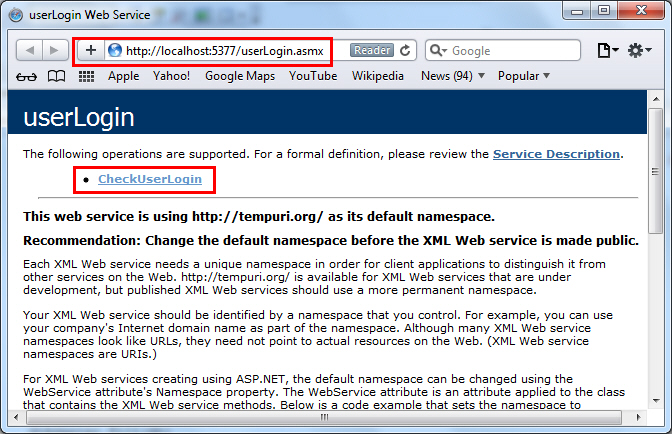Screen dimensions: 672x434
Task: Open the Google Maps bookmark
Action: [240, 76]
